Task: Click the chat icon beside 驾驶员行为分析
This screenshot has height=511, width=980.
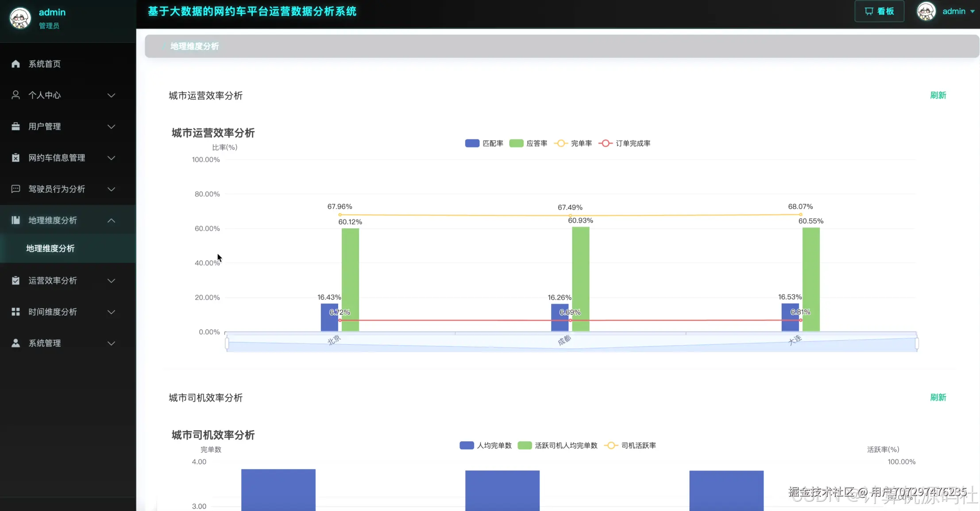Action: pyautogui.click(x=15, y=189)
